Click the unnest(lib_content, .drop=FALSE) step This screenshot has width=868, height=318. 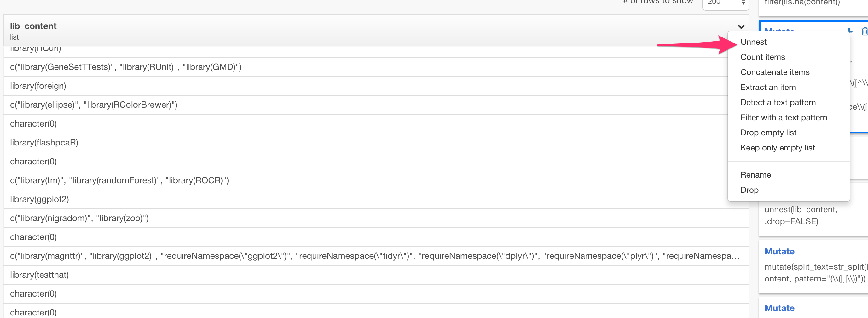801,215
